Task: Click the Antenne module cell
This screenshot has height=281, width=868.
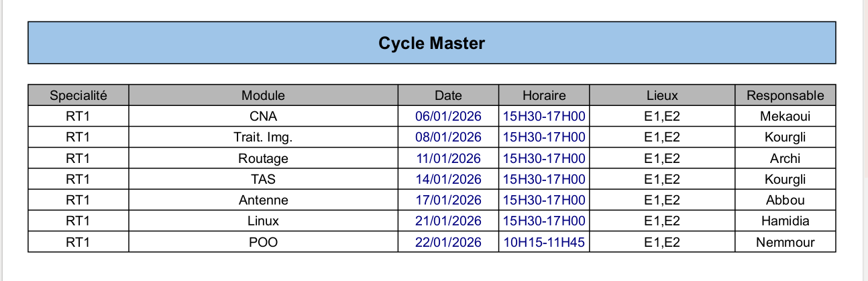Action: click(263, 201)
